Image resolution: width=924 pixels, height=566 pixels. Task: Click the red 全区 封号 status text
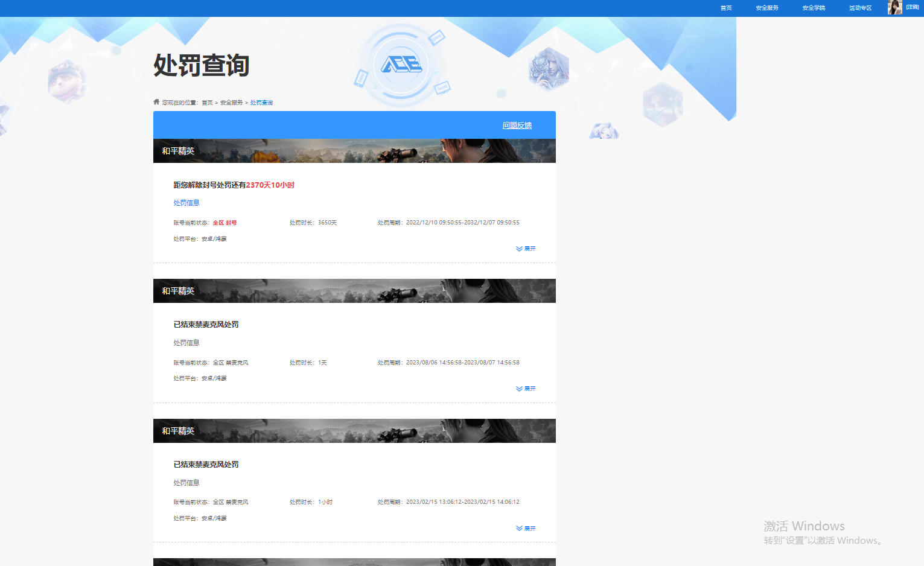tap(225, 223)
